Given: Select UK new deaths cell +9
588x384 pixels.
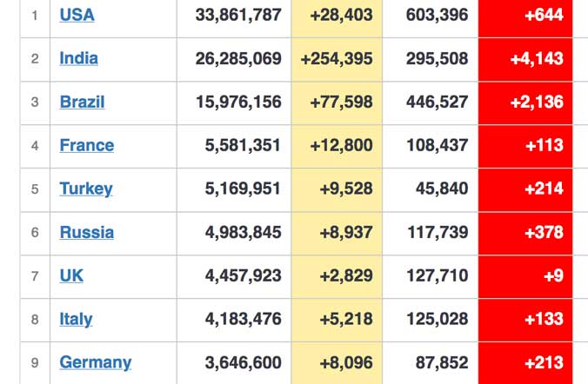Looking at the screenshot, I should pyautogui.click(x=525, y=276).
